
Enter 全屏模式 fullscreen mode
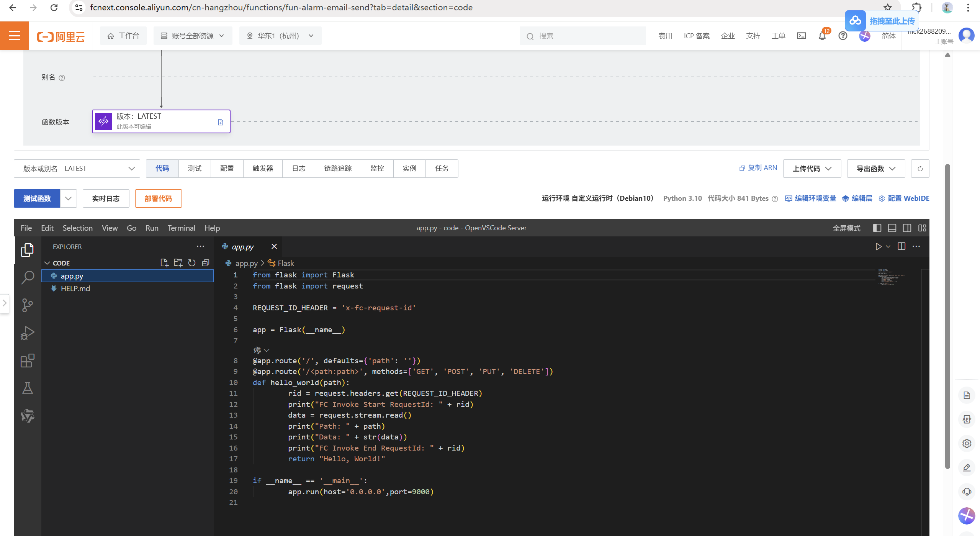coord(846,228)
